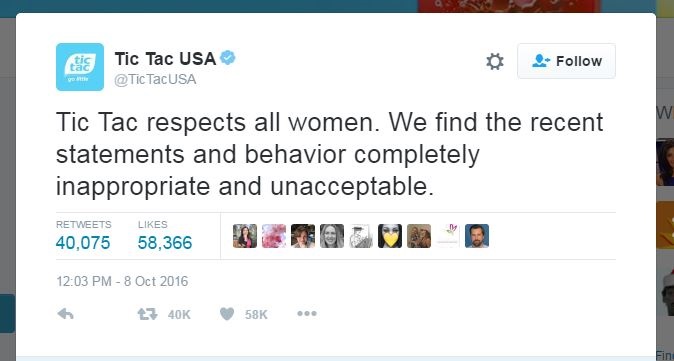674x361 pixels.
Task: Open the sketch drawing liker avatar
Action: tap(361, 236)
